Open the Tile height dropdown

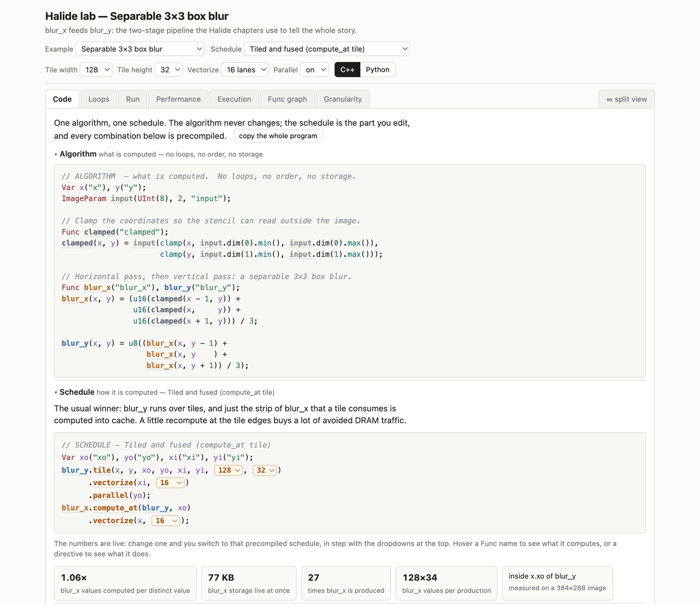pyautogui.click(x=168, y=70)
